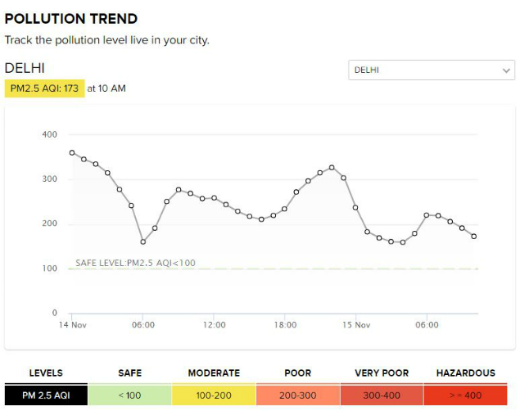Click the 12:00 x-axis label
Viewport: 520px width, 420px height.
coord(215,325)
